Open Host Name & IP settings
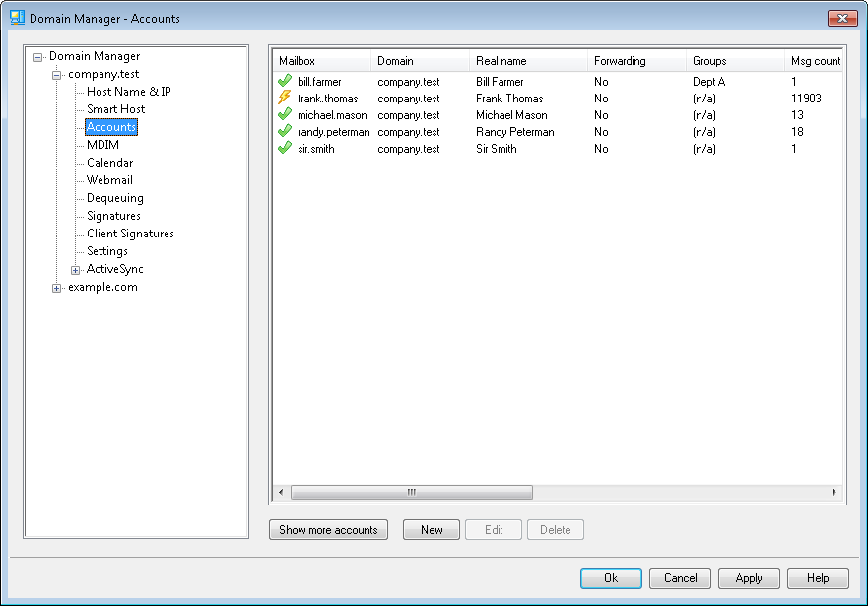868x606 pixels. [x=128, y=92]
